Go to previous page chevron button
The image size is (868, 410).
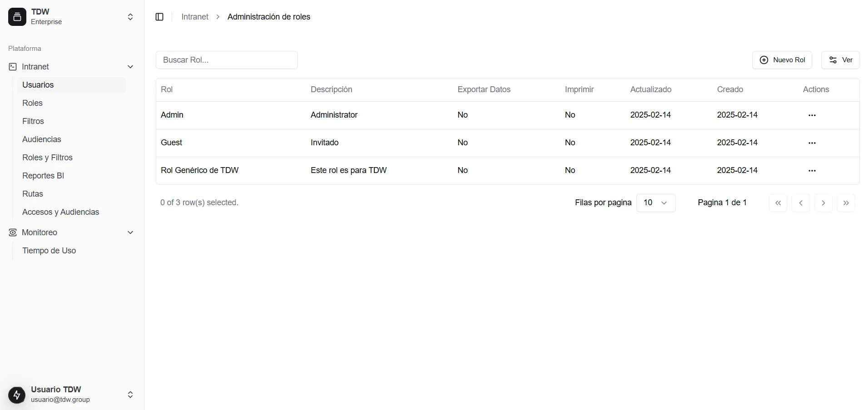pyautogui.click(x=801, y=203)
